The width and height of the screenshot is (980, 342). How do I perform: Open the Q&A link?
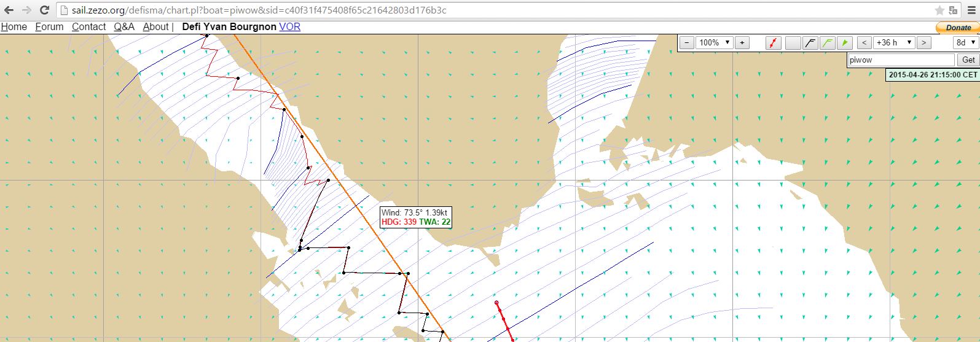coord(124,26)
